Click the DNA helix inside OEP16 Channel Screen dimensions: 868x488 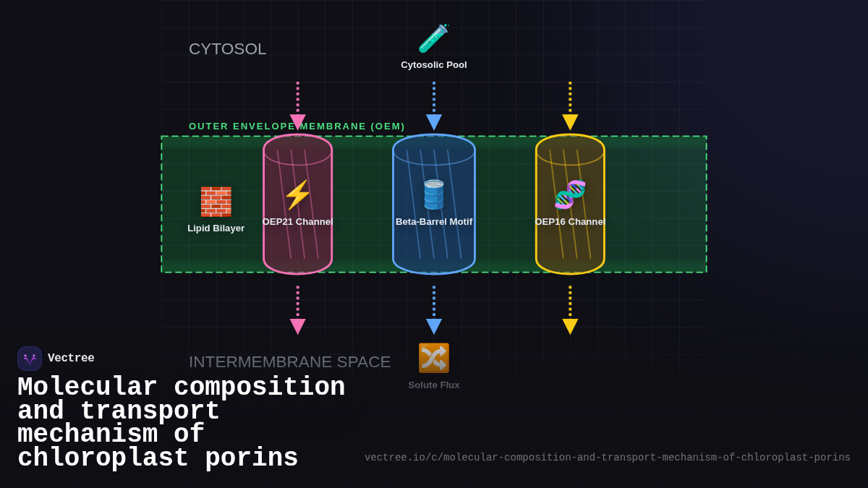pyautogui.click(x=570, y=194)
